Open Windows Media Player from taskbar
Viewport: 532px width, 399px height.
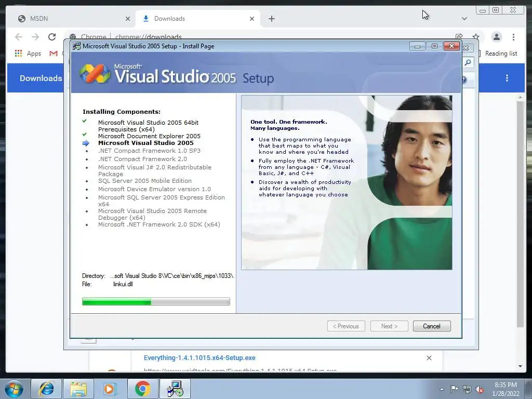coord(110,389)
